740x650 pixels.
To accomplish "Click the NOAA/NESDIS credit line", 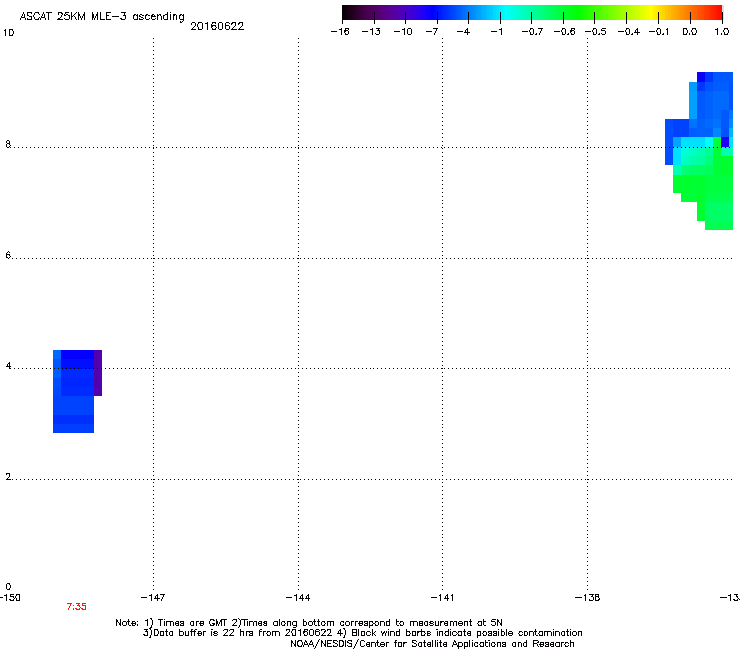I will pos(432,644).
